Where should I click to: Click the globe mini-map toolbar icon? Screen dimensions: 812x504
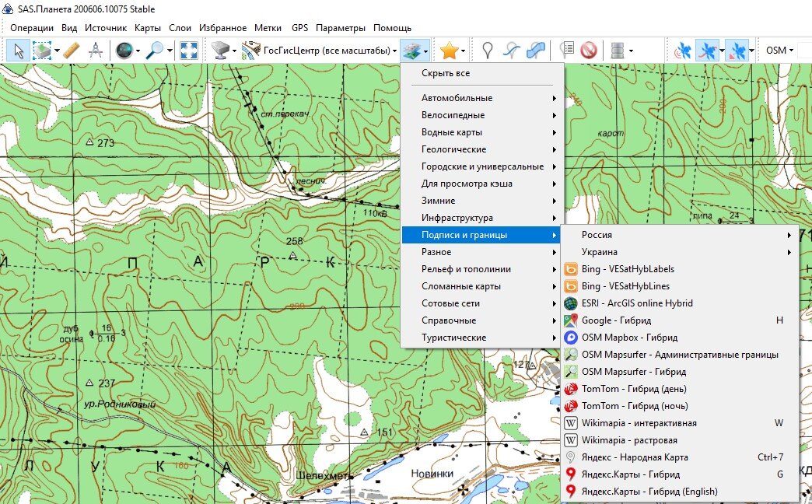point(124,51)
